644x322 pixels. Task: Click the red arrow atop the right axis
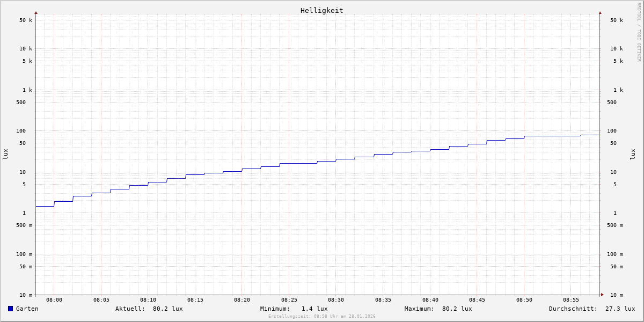600,13
